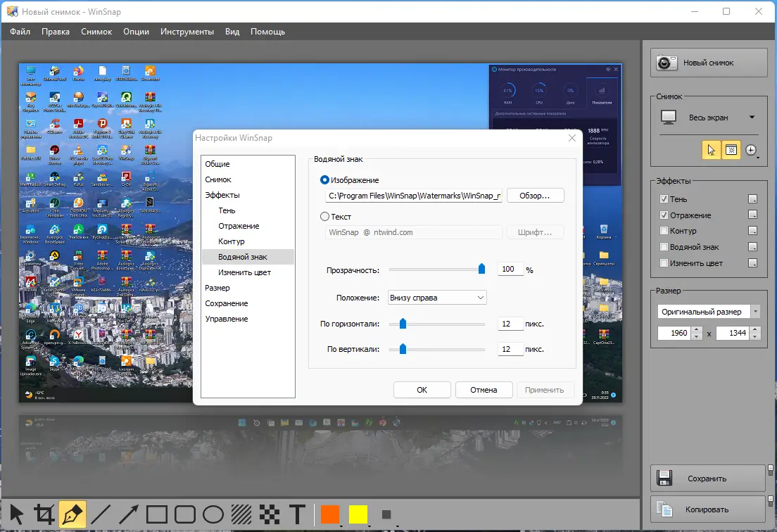Image resolution: width=777 pixels, height=532 pixels.
Task: Select the Pixelate checkerboard tool
Action: [x=268, y=514]
